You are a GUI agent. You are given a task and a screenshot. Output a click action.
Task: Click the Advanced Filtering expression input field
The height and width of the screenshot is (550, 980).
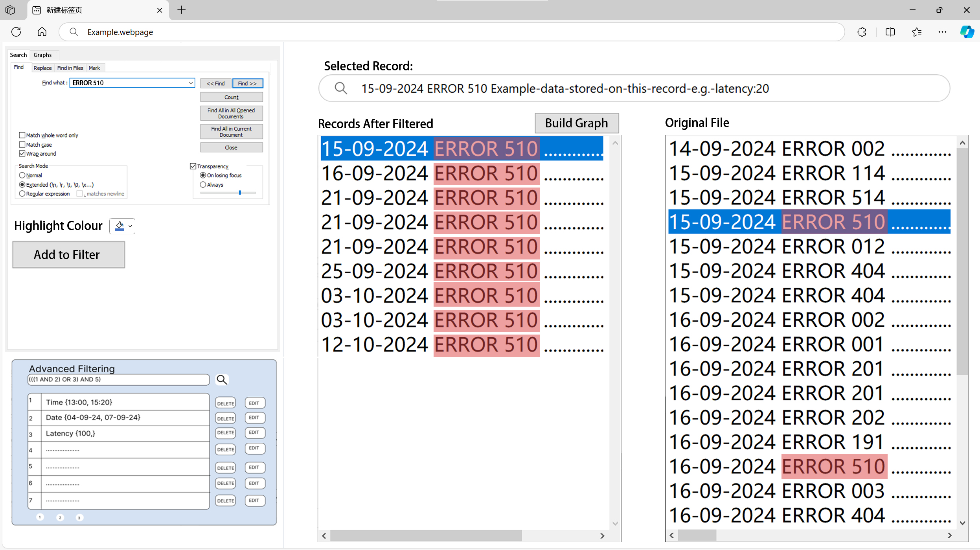[118, 379]
